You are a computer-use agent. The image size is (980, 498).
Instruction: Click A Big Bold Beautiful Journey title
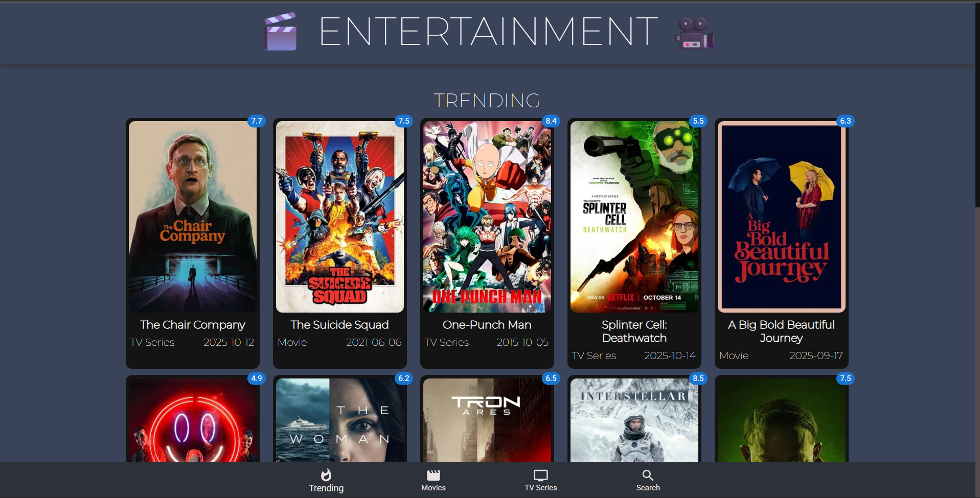point(781,331)
